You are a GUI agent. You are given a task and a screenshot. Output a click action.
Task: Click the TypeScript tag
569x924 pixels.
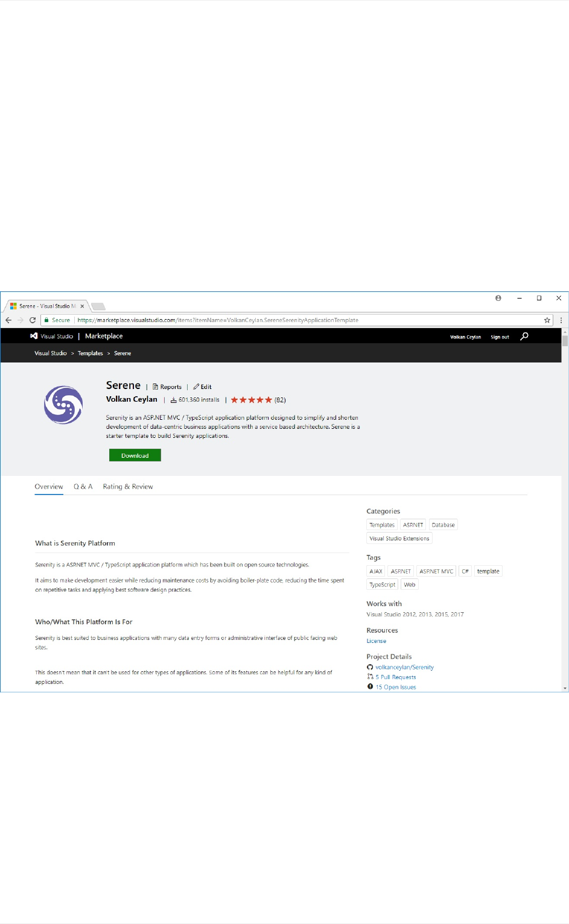383,584
